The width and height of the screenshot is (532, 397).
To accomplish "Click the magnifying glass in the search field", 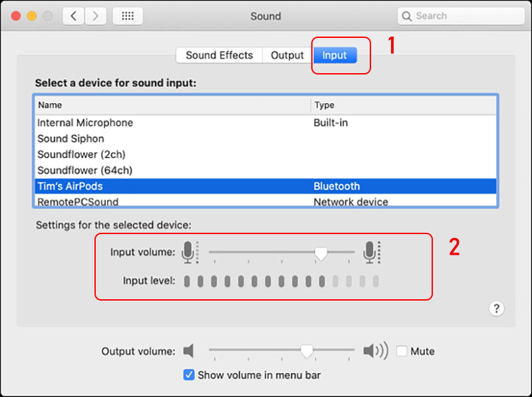I will click(408, 15).
